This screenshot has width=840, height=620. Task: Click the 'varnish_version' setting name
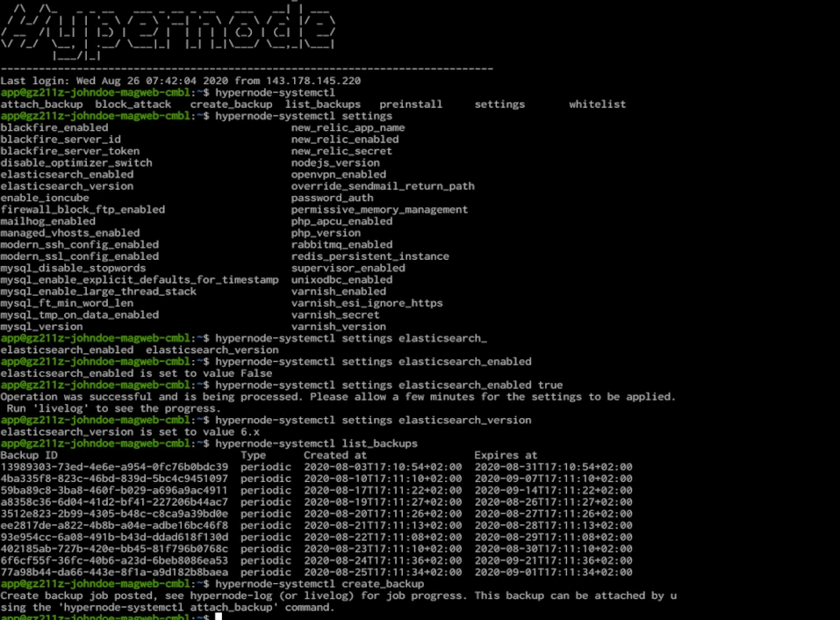click(338, 327)
